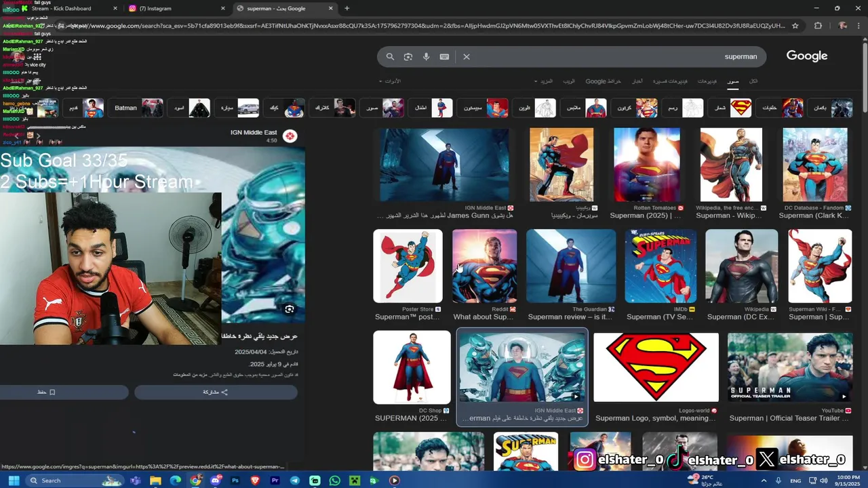Open a new browser tab
Viewport: 868px width, 488px height.
pos(347,8)
